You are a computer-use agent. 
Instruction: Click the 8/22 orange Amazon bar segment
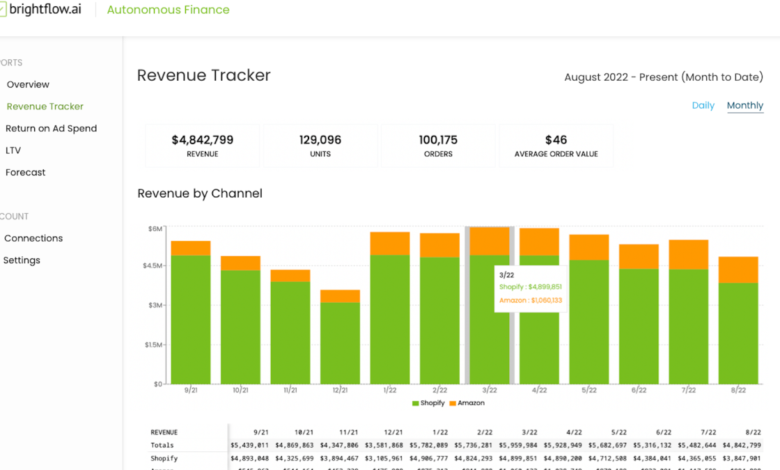738,270
